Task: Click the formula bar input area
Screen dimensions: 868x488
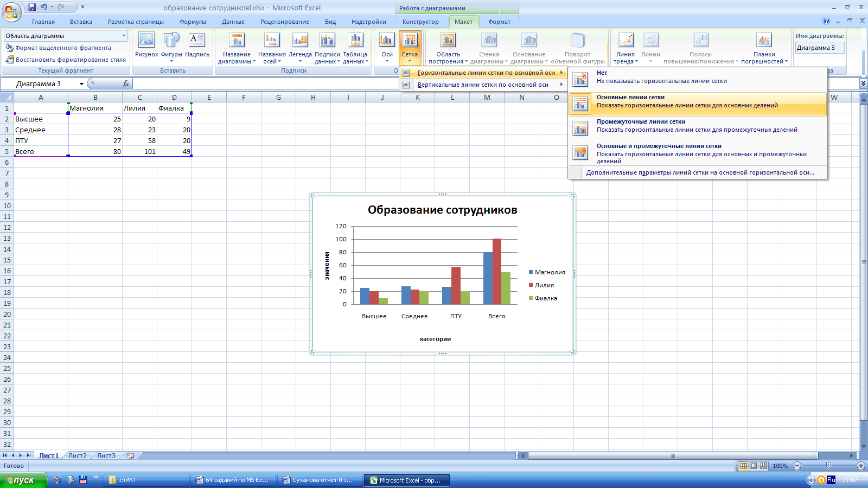Action: 495,84
